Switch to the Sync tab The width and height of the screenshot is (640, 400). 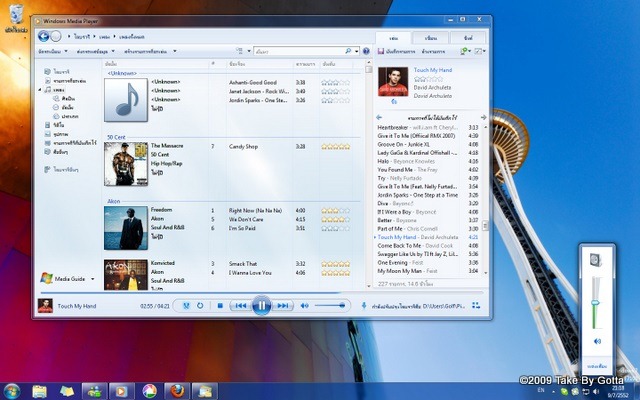(x=468, y=38)
